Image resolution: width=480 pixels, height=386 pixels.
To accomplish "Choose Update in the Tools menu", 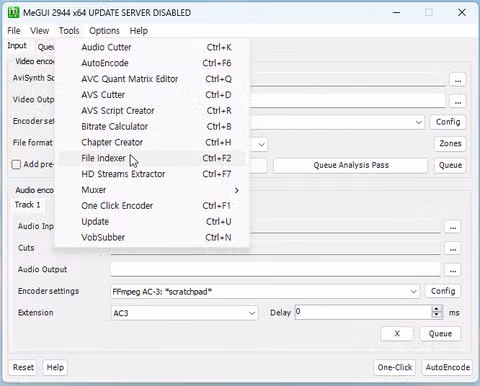I will tap(152, 221).
